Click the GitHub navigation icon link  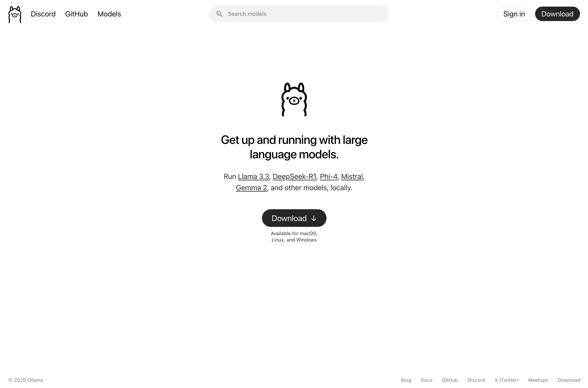(x=76, y=14)
